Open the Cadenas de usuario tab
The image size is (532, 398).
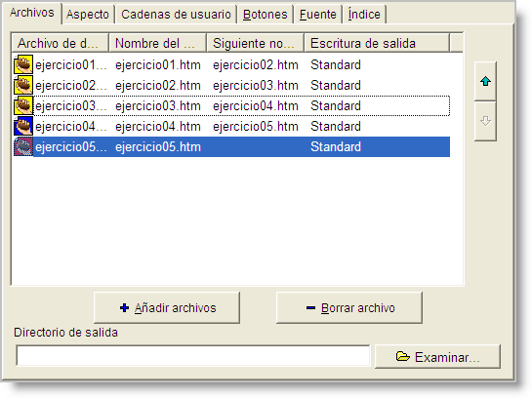click(176, 15)
